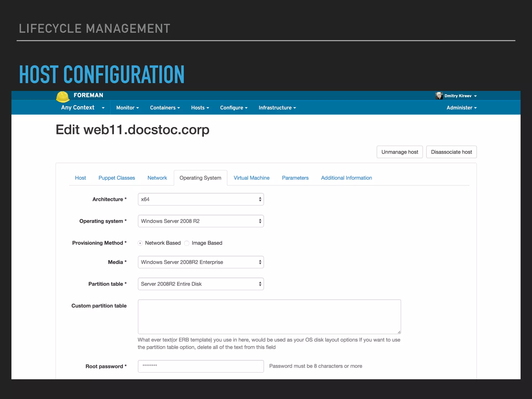The width and height of the screenshot is (532, 399).
Task: Click the Unmanage host button
Action: [x=400, y=152]
